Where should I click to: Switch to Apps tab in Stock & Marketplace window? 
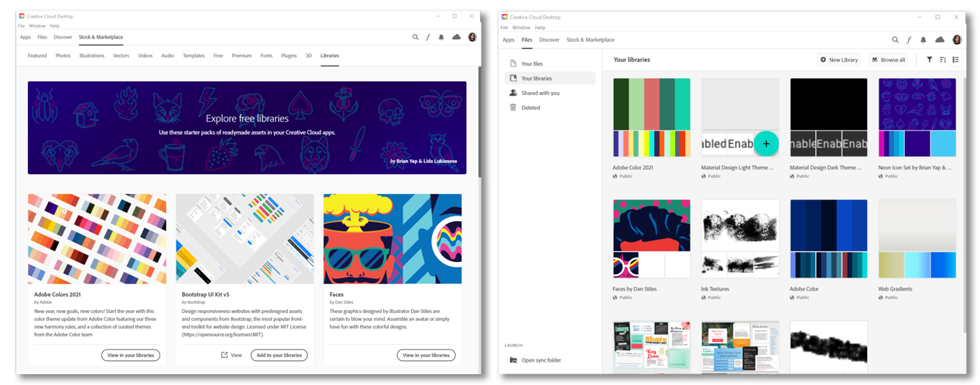(x=26, y=37)
